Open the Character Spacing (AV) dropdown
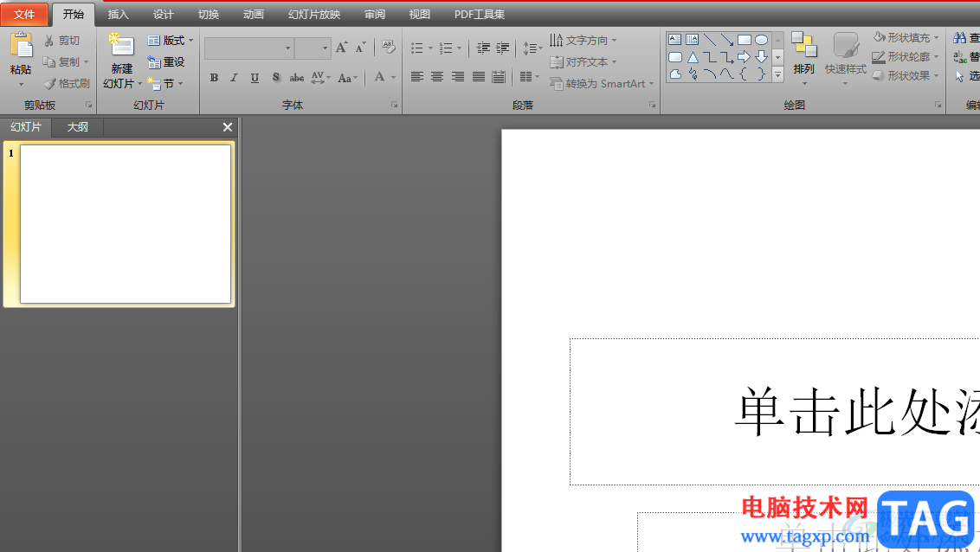 click(320, 77)
